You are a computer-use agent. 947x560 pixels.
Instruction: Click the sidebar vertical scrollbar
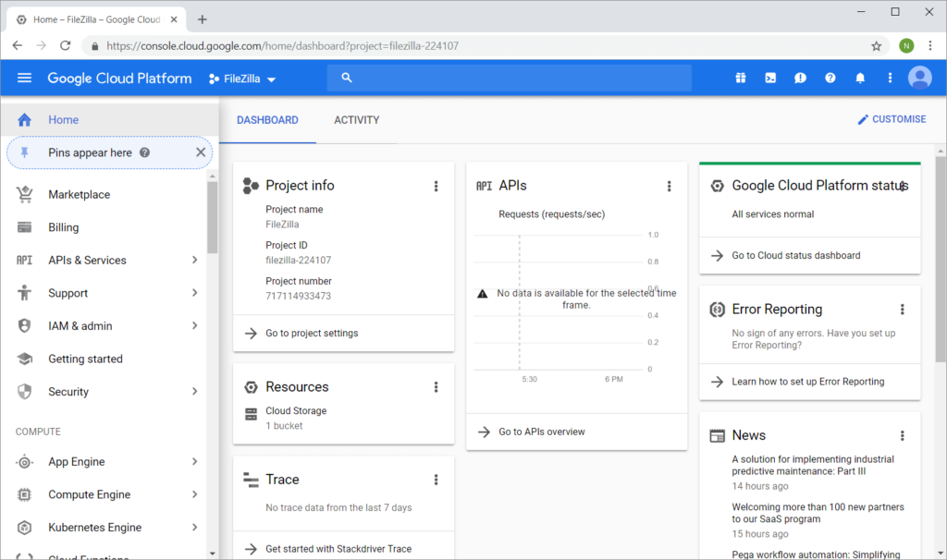point(212,217)
